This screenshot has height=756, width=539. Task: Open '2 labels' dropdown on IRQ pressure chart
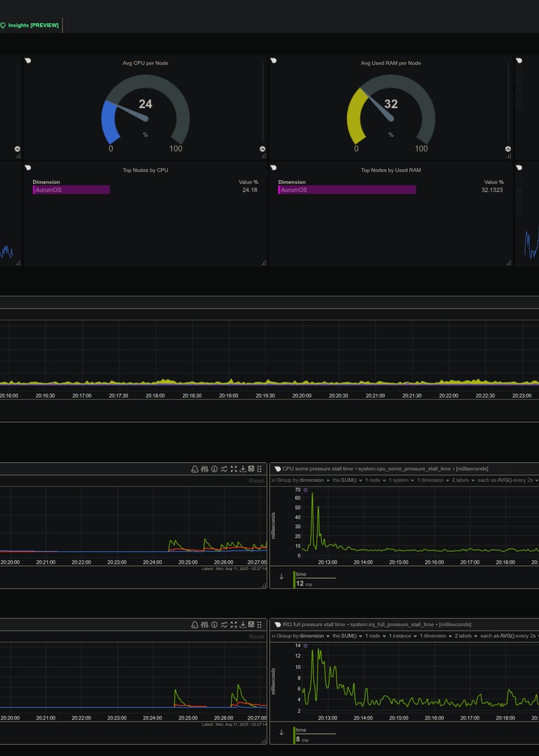465,636
